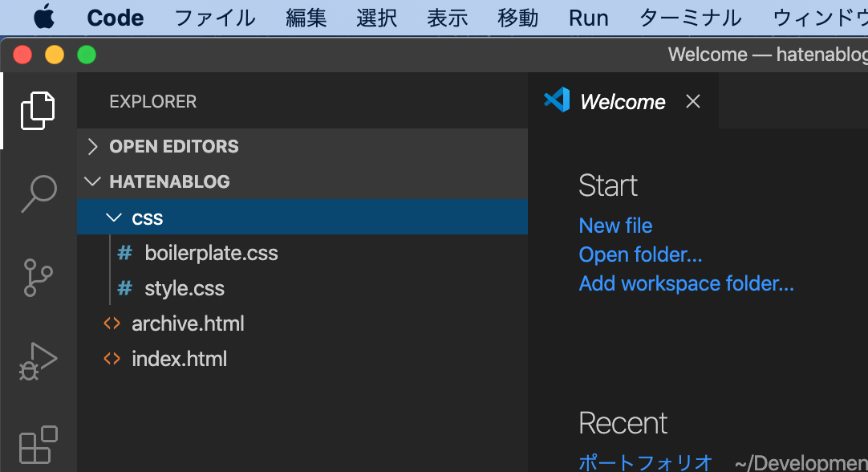Click the Open folder... link

point(640,254)
